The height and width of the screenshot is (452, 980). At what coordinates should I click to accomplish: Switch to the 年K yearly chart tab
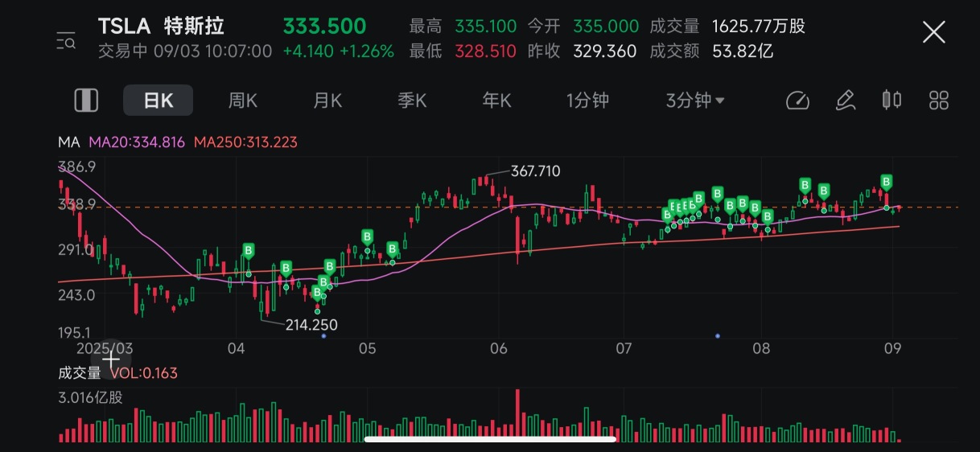tap(496, 101)
